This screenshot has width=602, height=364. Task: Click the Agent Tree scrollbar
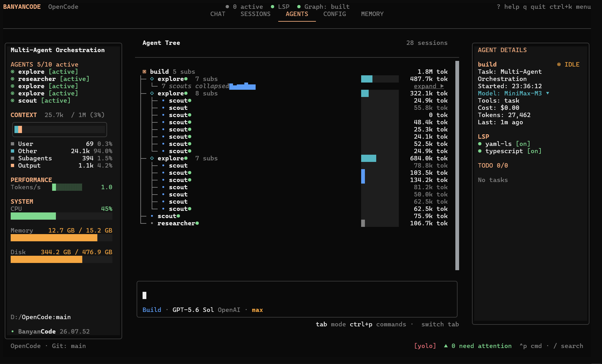pyautogui.click(x=457, y=165)
